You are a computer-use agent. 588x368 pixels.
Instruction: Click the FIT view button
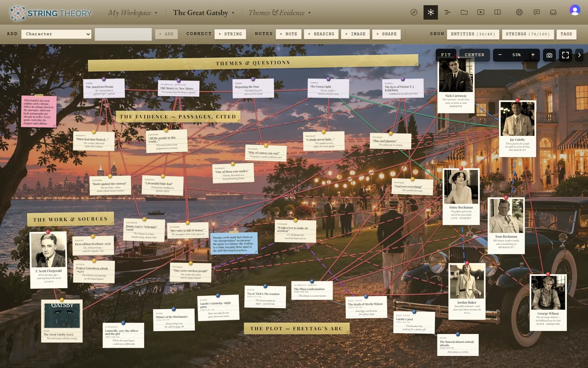point(446,55)
